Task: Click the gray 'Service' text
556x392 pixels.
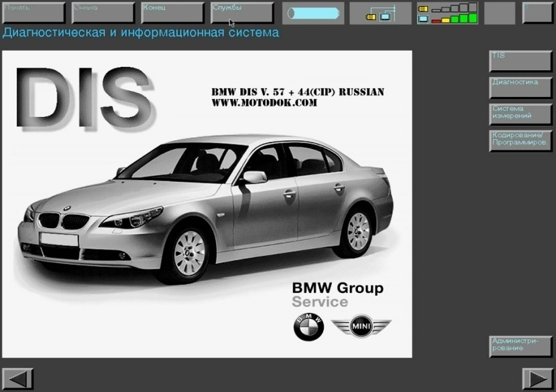Action: coord(320,302)
